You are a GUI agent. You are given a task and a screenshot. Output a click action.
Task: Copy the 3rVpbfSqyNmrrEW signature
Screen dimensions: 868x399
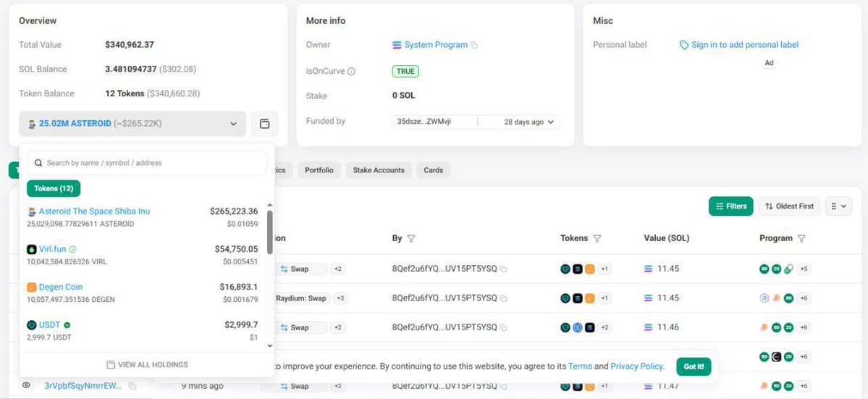[x=132, y=386]
